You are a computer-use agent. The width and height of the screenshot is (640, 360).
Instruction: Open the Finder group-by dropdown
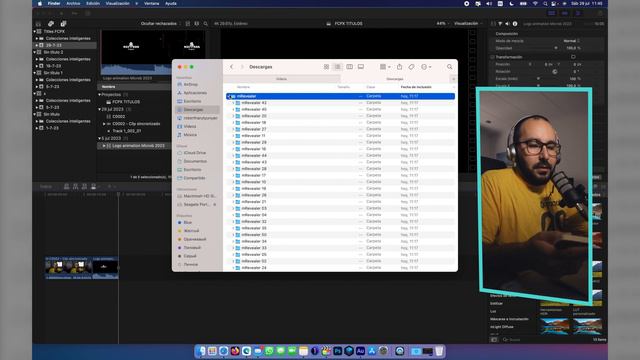[385, 67]
